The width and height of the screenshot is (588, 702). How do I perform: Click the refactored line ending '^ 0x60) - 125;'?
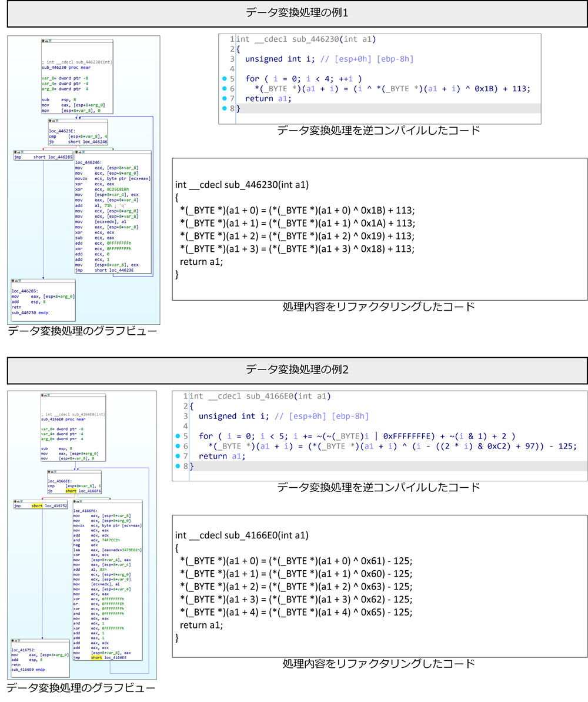[x=296, y=574]
